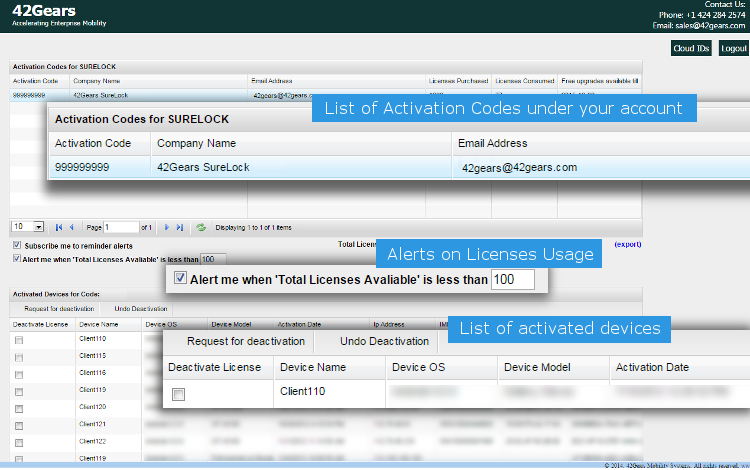Image resolution: width=750 pixels, height=470 pixels.
Task: Click enlarged 'Undo Deactivation' button
Action: [384, 341]
